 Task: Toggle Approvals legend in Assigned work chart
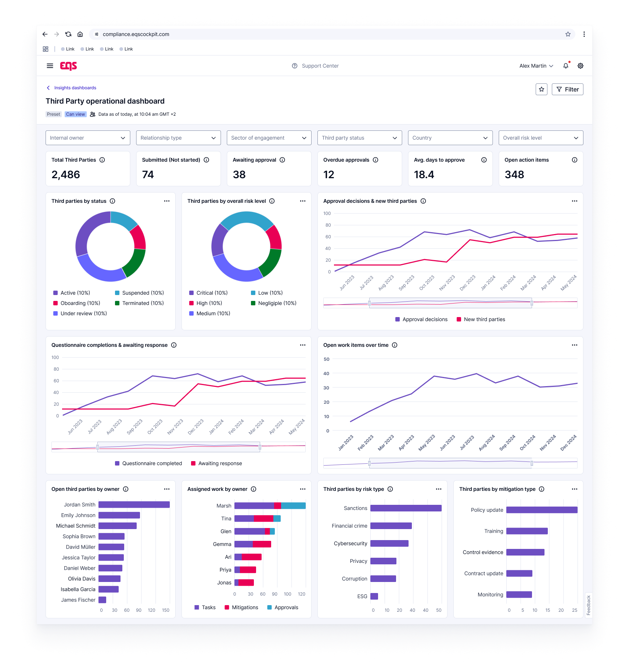(x=283, y=607)
